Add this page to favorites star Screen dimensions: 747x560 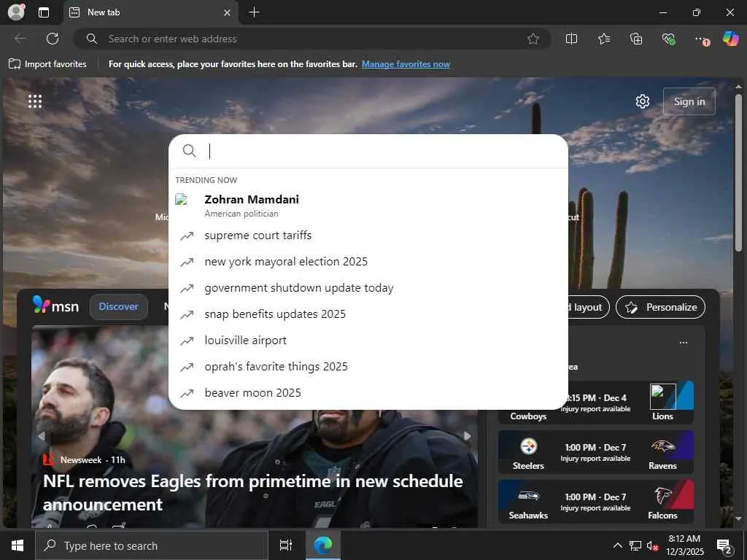[x=533, y=39]
